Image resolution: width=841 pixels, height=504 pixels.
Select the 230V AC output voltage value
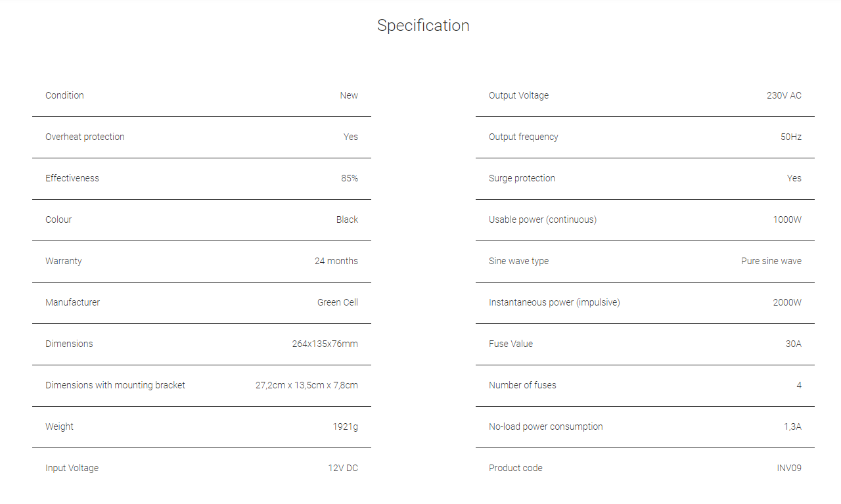point(784,95)
